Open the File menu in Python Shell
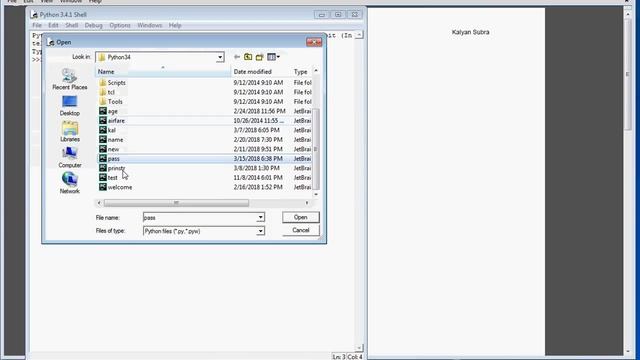Image resolution: width=640 pixels, height=360 pixels. click(37, 25)
